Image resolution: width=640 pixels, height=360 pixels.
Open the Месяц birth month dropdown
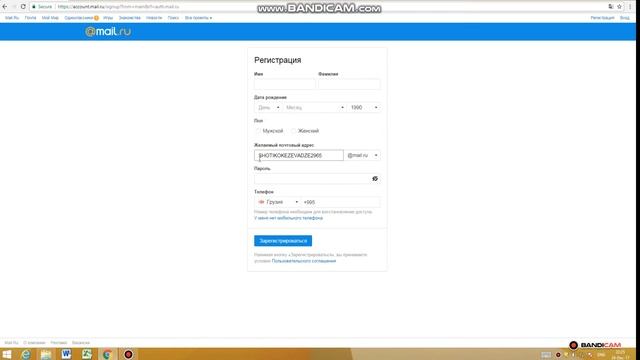pyautogui.click(x=314, y=108)
